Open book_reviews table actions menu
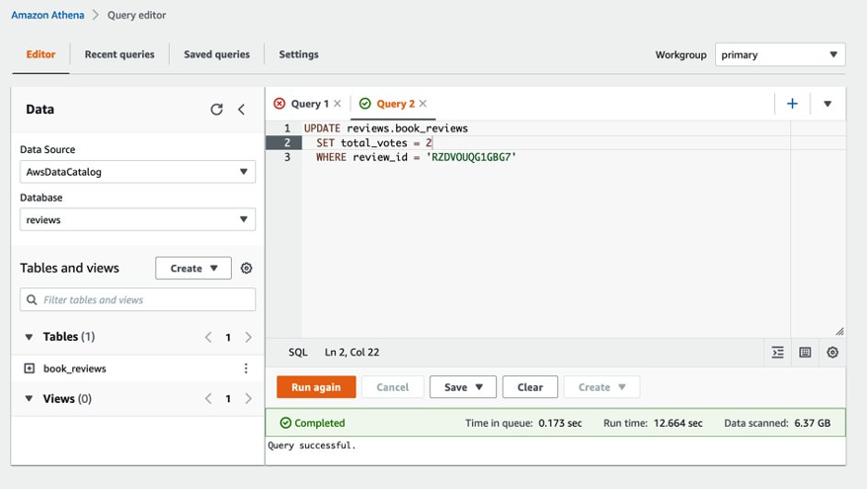 tap(246, 368)
